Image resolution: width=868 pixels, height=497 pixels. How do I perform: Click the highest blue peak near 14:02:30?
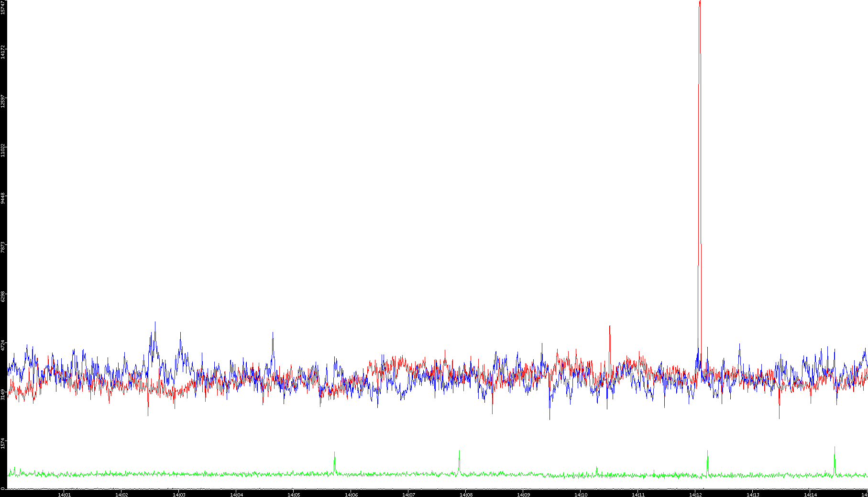(155, 322)
